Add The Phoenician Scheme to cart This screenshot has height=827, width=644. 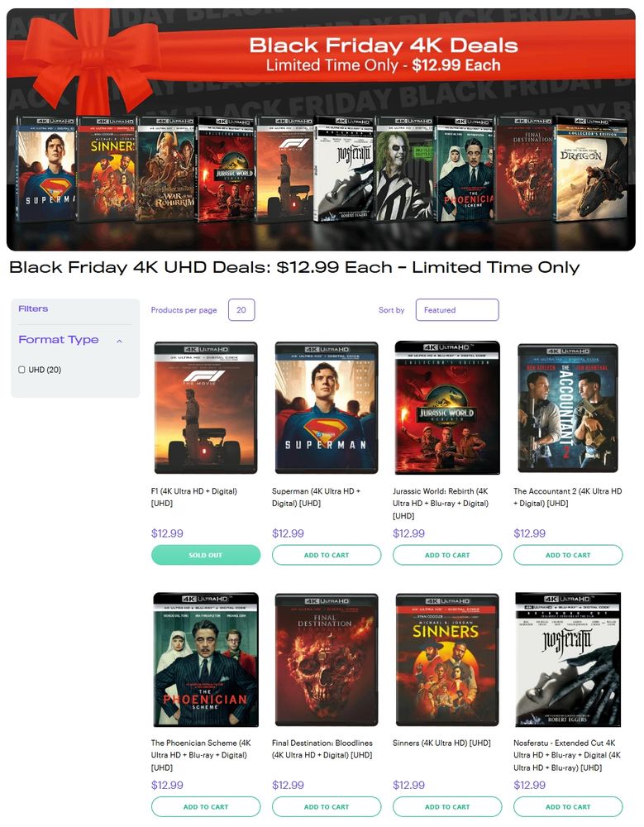(206, 807)
